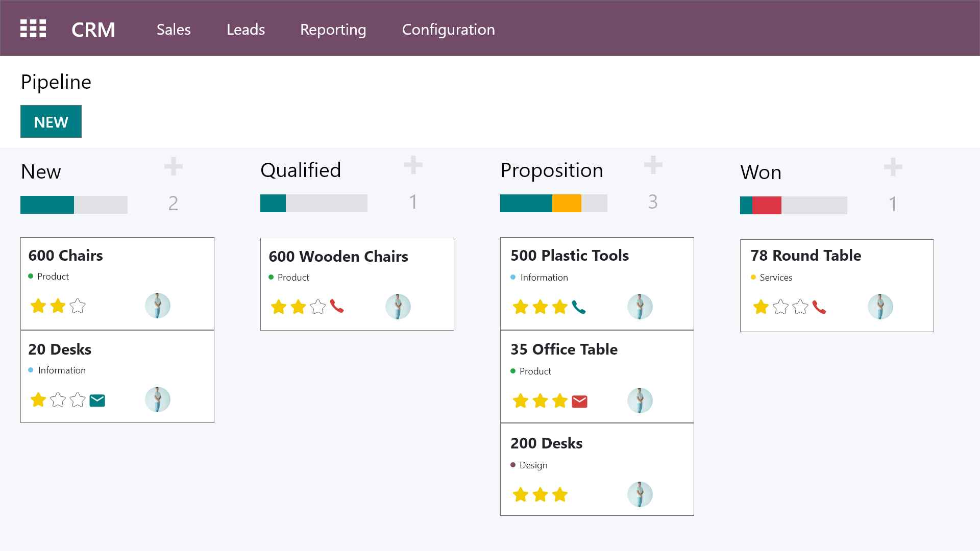This screenshot has height=551, width=980.
Task: Open the apps grid menu icon
Action: coord(33,29)
